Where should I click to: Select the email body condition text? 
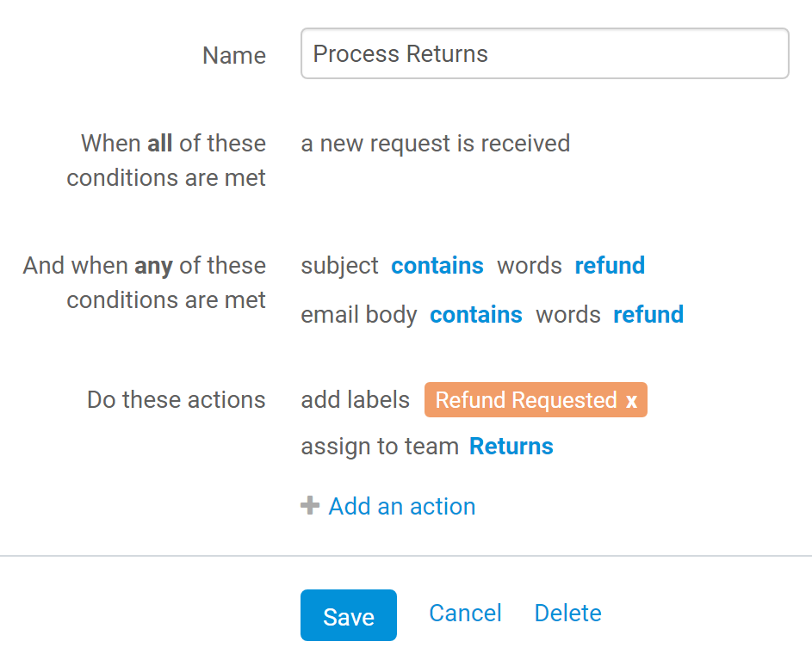pos(359,315)
